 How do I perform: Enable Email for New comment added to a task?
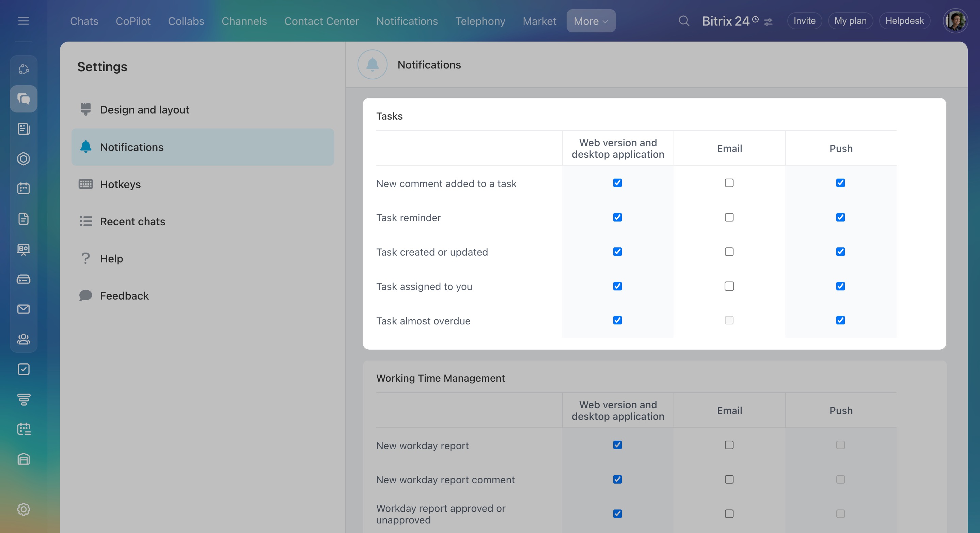point(729,183)
